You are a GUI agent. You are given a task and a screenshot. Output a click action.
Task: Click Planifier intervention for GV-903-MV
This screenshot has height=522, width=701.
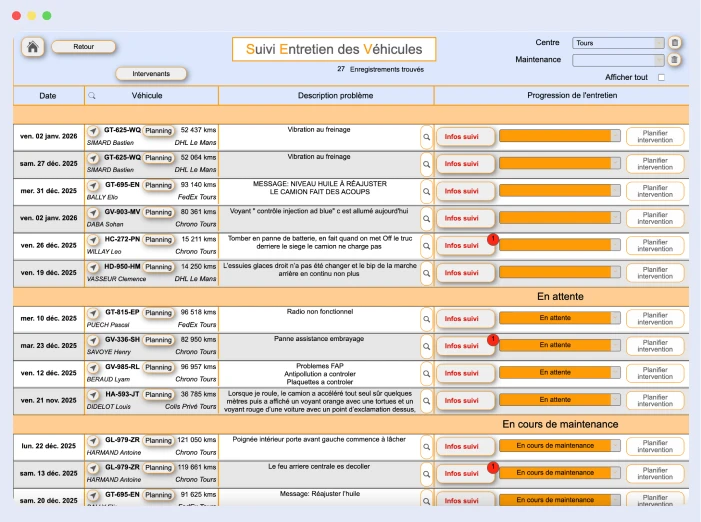pos(655,218)
